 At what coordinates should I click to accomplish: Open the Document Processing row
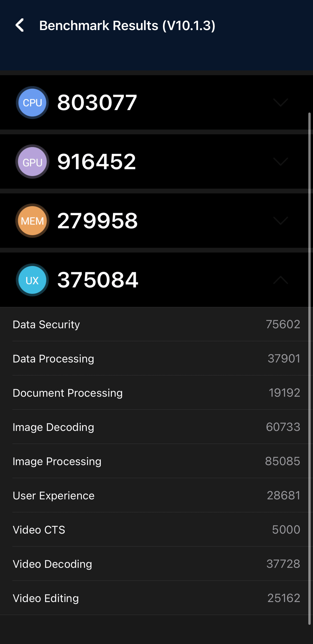tap(156, 393)
